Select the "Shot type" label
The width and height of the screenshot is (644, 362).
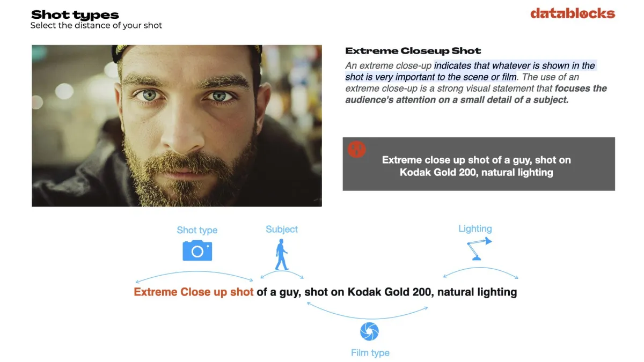coord(197,230)
